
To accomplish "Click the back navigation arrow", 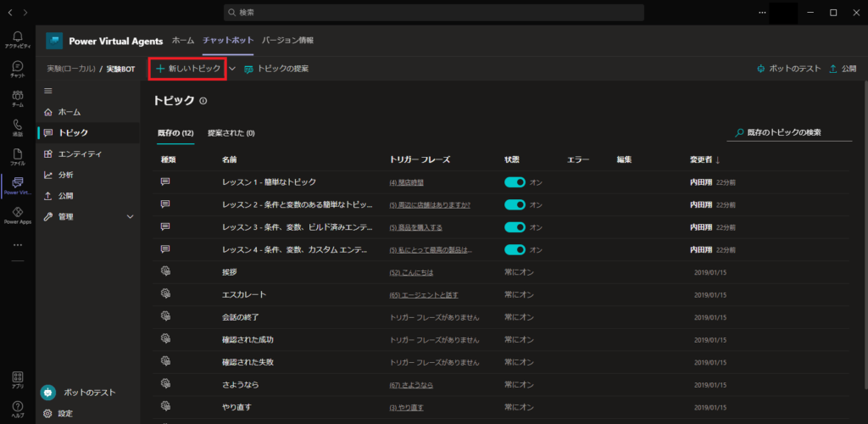I will click(x=10, y=12).
